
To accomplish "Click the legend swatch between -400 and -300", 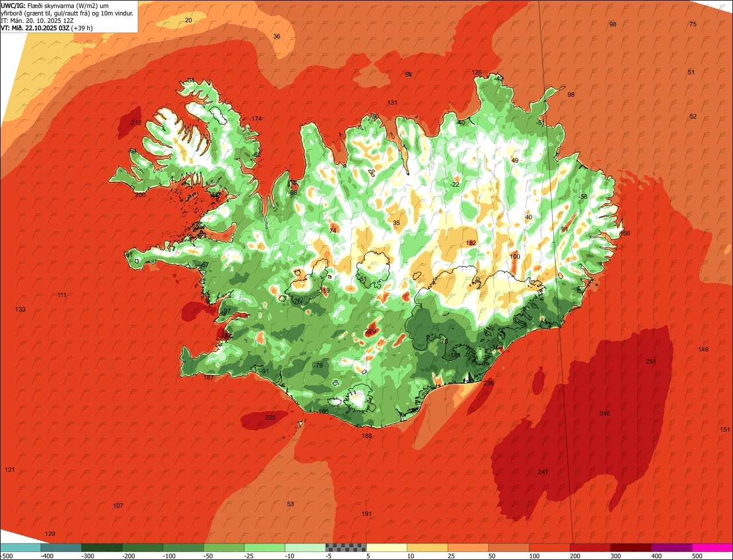I will (61, 547).
